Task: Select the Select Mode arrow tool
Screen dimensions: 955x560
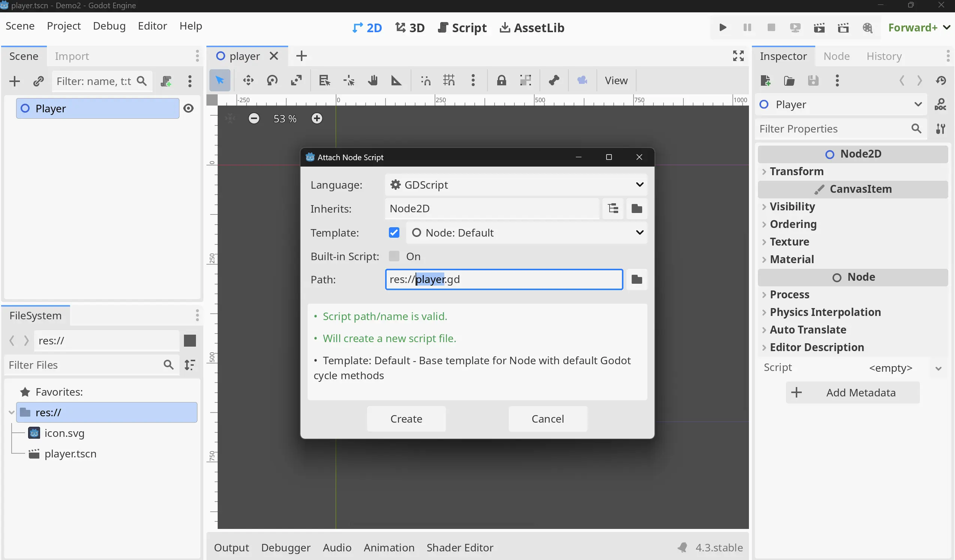Action: point(220,80)
